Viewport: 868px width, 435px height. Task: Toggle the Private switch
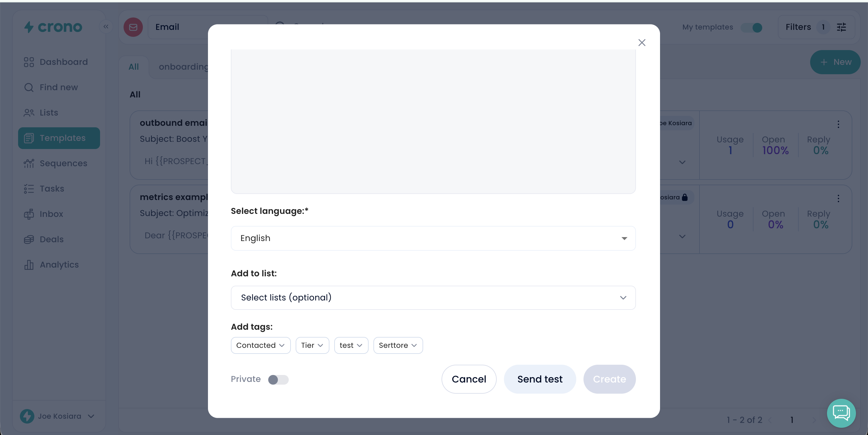click(x=278, y=379)
